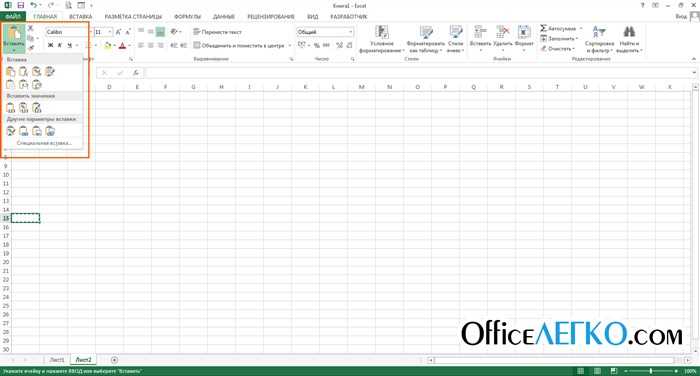Choose Formulas and Number Formatting paste icon
Image resolution: width=700 pixels, height=376 pixels.
(x=37, y=71)
